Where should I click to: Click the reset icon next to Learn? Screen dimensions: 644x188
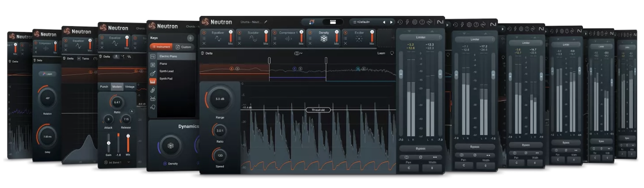[x=392, y=53]
